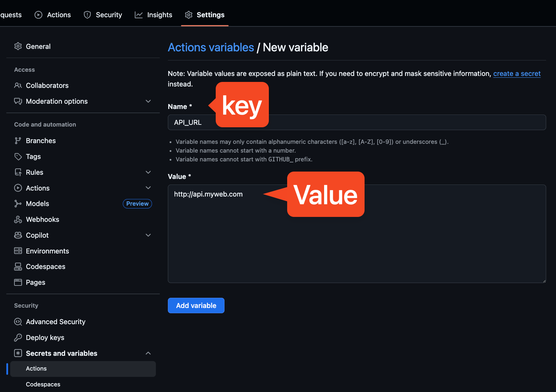Click the Branches git-branch icon
This screenshot has width=556, height=392.
18,141
